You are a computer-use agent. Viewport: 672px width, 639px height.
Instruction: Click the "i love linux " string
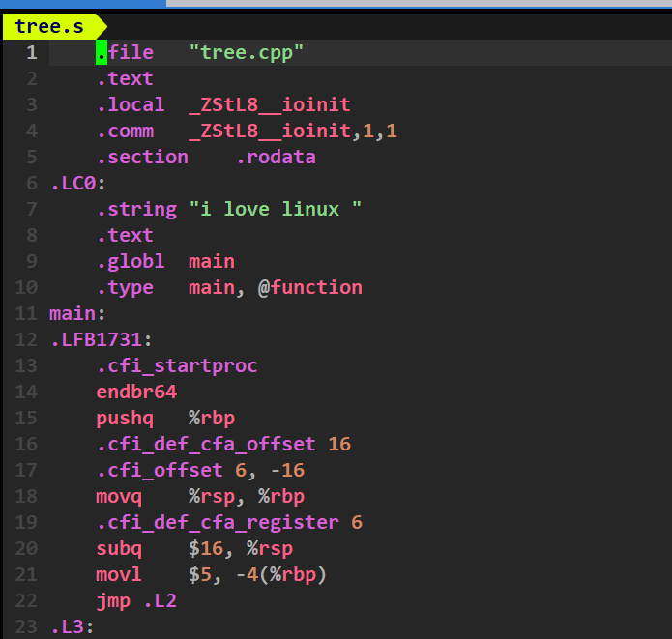tap(276, 209)
